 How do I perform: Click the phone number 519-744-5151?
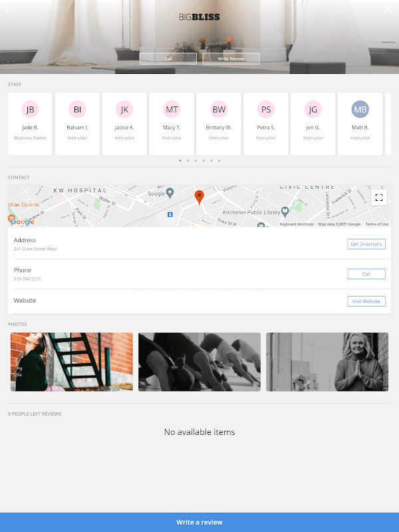click(27, 279)
